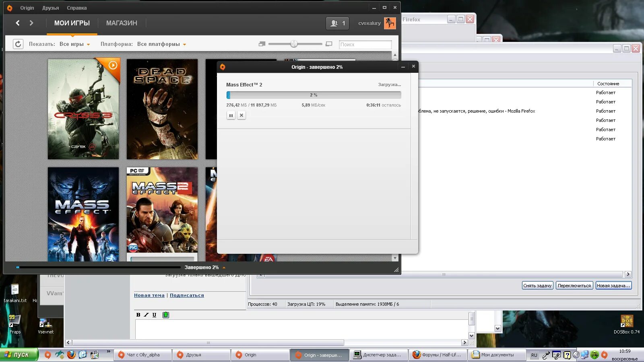
Task: Toggle bold formatting in forum editor
Action: [138, 315]
